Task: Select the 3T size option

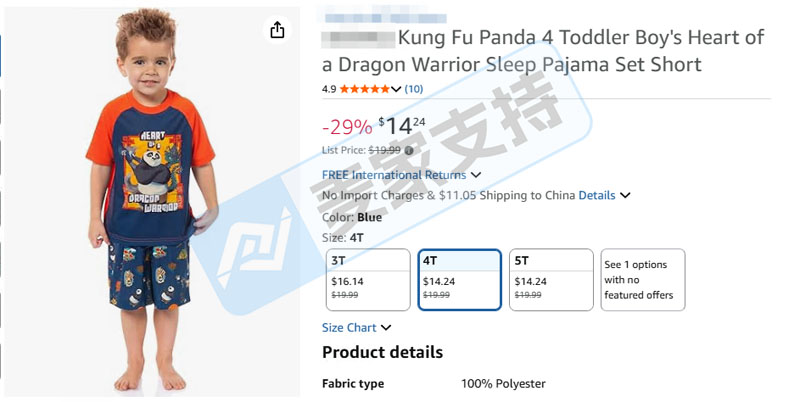Action: click(368, 280)
